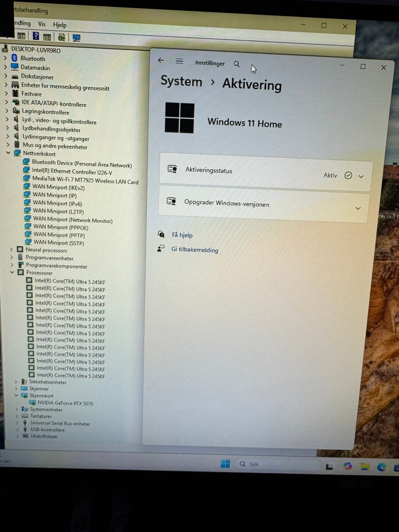Click the Sikkehetsenheter security icon
Viewport: 399px width, 532px height.
[x=25, y=381]
